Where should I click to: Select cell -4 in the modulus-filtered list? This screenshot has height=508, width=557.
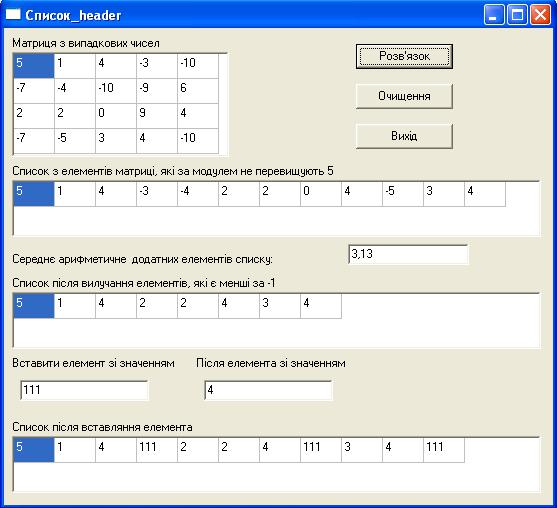click(198, 194)
